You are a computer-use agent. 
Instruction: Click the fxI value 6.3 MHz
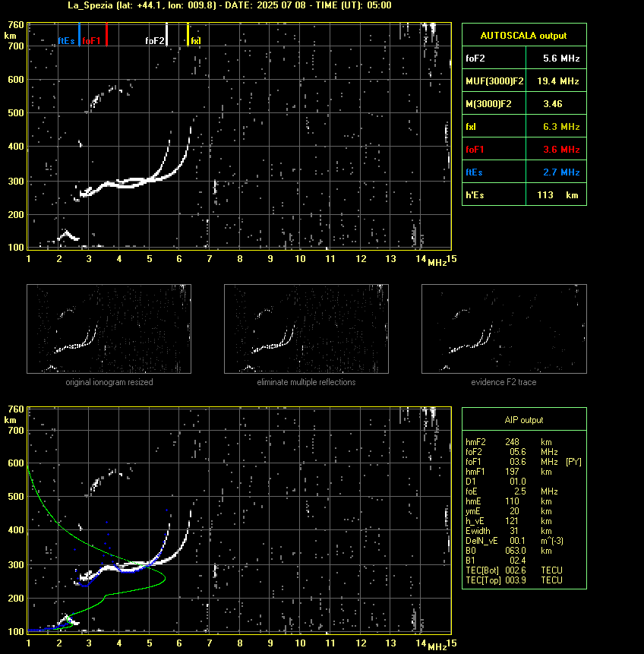(x=561, y=127)
